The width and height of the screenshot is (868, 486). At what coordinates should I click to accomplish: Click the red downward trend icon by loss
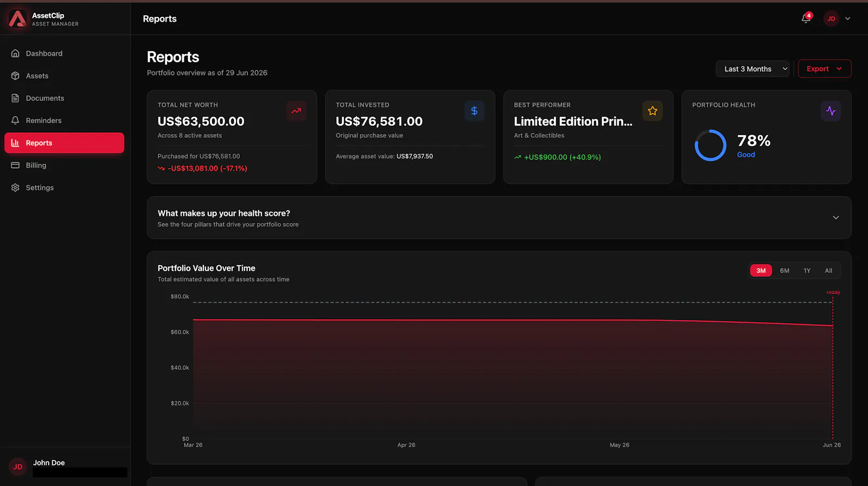[161, 169]
